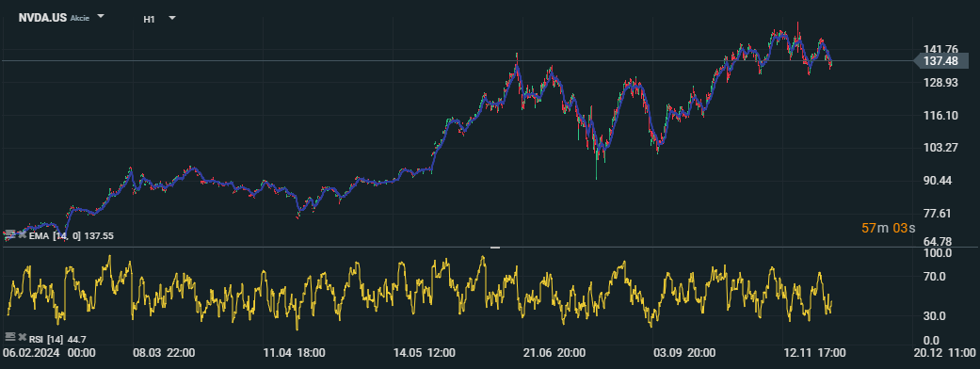Viewport: 980px width, 369px height.
Task: Click the 137.48 current price tag
Action: tap(941, 60)
